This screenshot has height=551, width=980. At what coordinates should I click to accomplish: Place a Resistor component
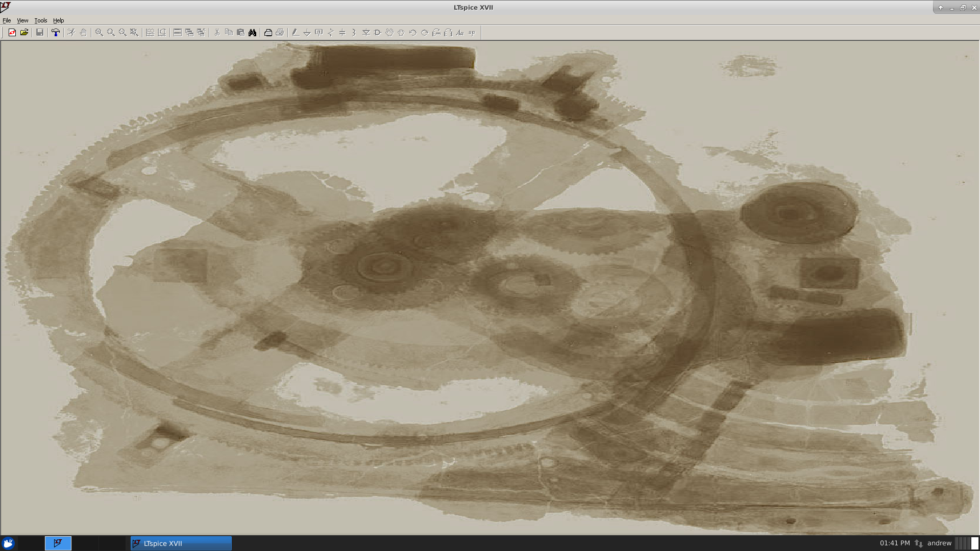tap(331, 33)
